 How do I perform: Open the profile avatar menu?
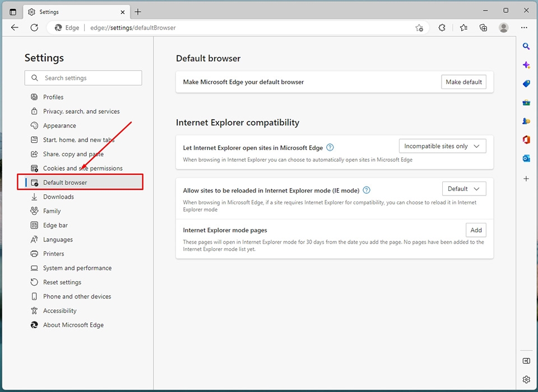[x=503, y=28]
